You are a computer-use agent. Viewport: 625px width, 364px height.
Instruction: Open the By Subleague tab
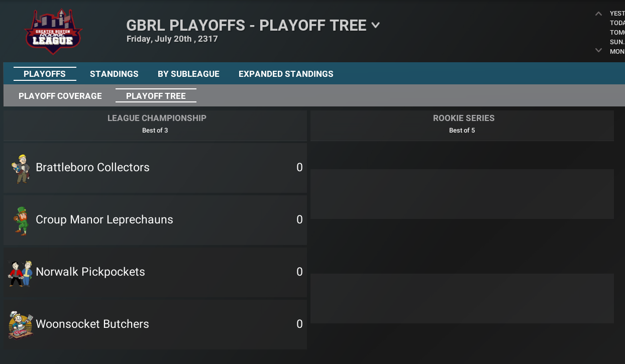coord(188,74)
